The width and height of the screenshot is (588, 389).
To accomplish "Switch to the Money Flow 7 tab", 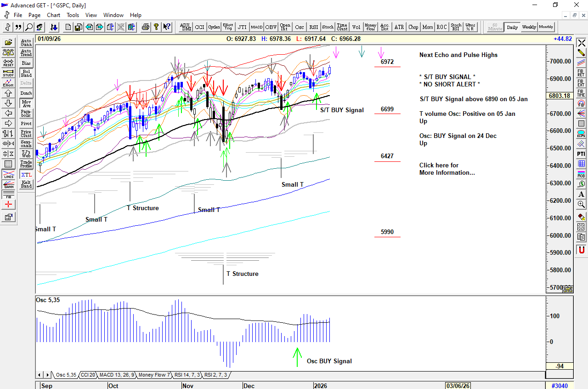I will click(153, 375).
